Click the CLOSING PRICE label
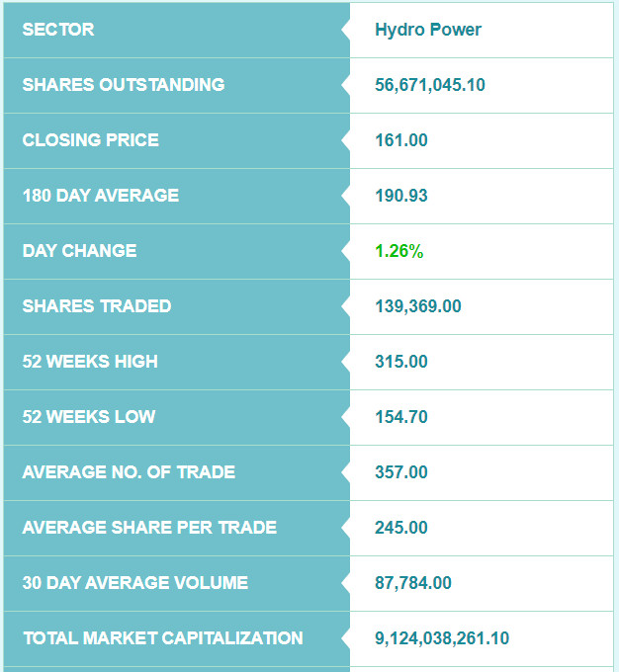This screenshot has width=619, height=672. pos(91,140)
